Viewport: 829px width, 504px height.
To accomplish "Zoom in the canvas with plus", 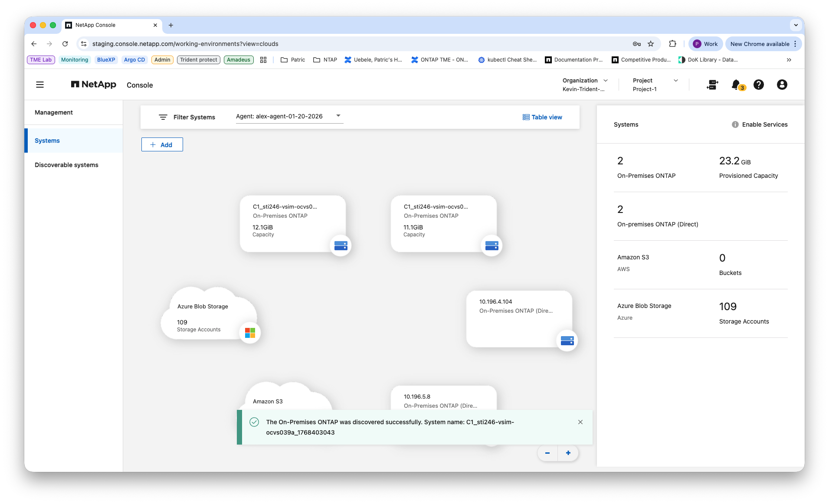I will pos(568,453).
